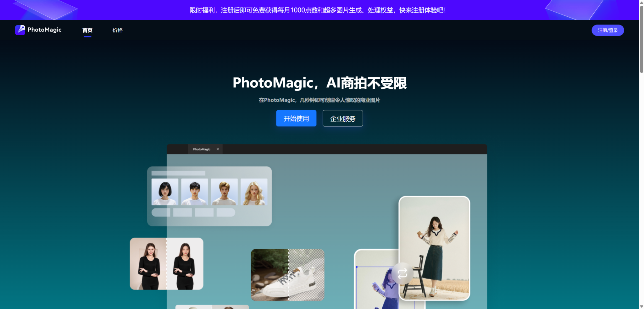
Task: Select the blonde woman model thumbnail
Action: click(x=254, y=192)
